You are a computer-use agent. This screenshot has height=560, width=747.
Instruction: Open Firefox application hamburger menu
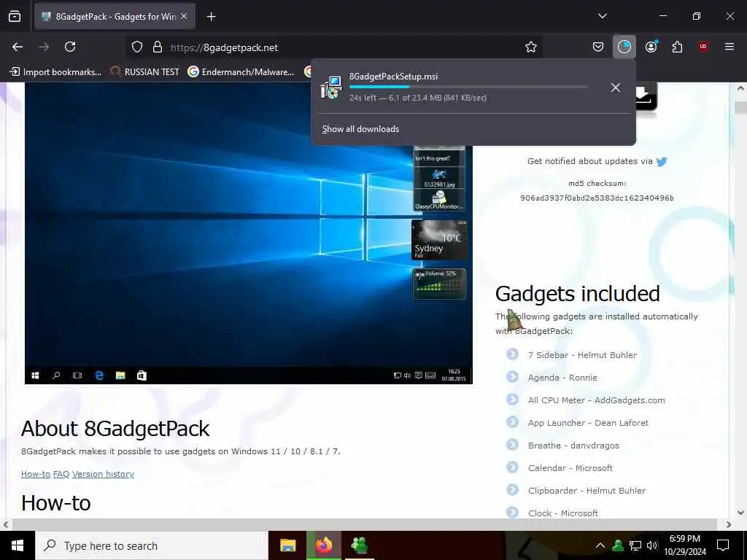729,47
